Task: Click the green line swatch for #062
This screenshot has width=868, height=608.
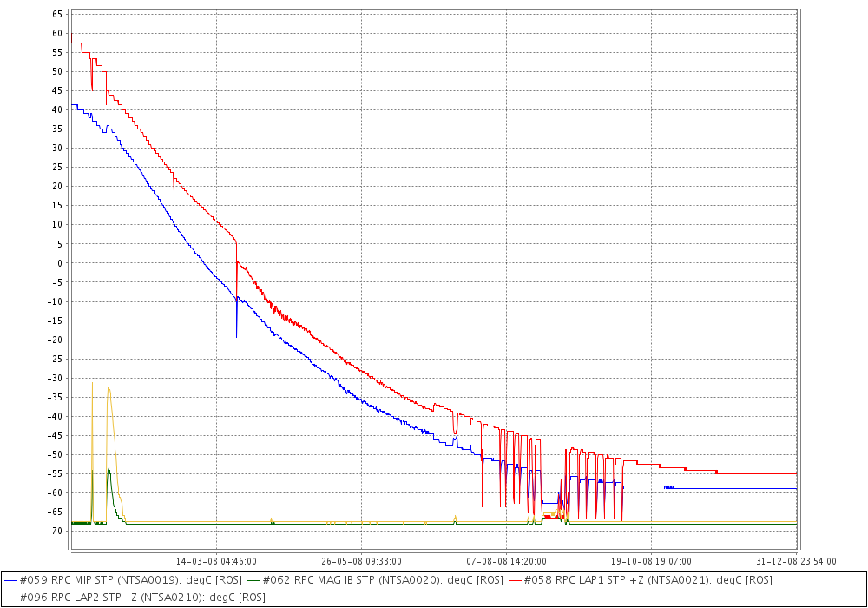Action: coord(253,581)
